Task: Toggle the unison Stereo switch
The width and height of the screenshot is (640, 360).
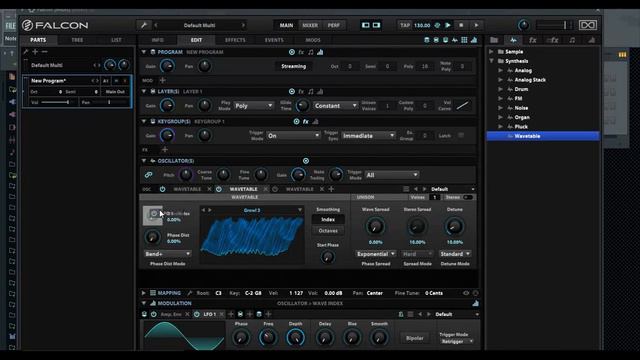Action: pos(468,198)
